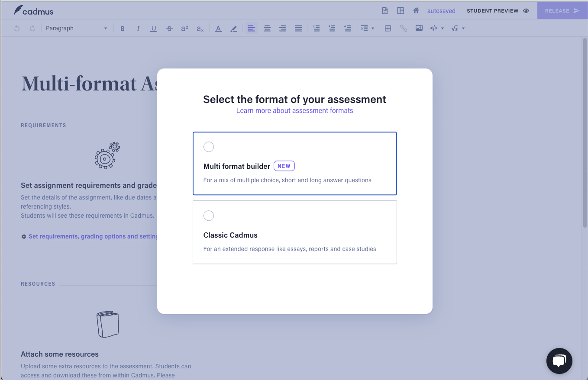Image resolution: width=588 pixels, height=380 pixels.
Task: Open the highlight color tool
Action: pos(234,29)
